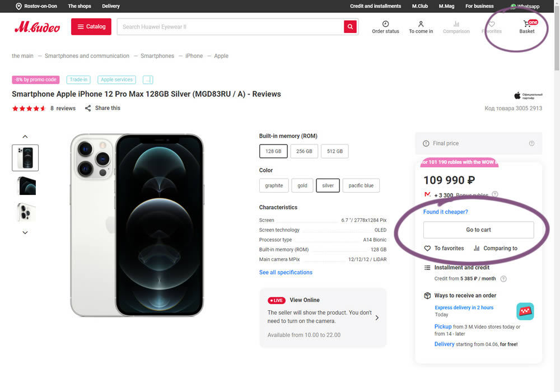Expand the View Online live panel arrow
This screenshot has height=392, width=560.
[377, 318]
